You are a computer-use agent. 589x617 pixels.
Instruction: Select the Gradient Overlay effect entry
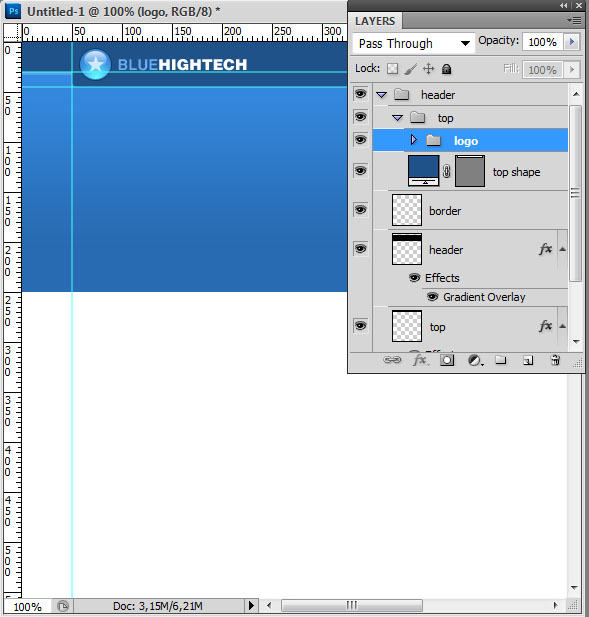(x=484, y=297)
